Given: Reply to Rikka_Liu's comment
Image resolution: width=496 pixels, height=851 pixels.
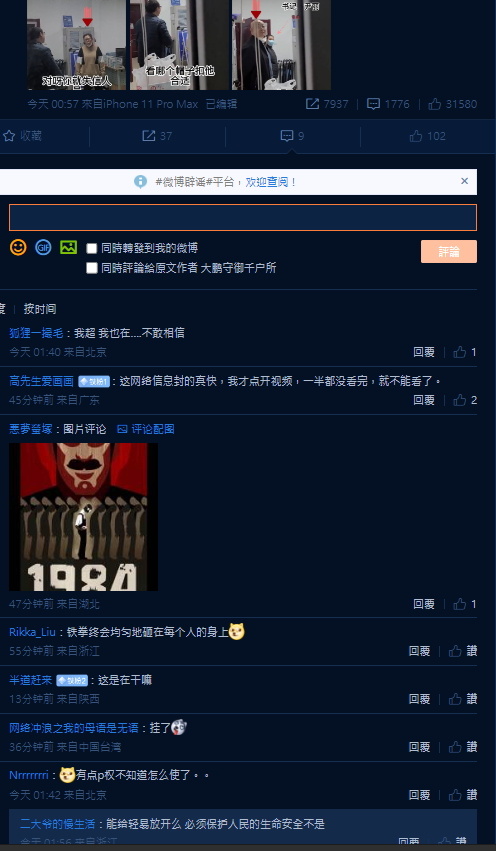Looking at the screenshot, I should pos(419,651).
